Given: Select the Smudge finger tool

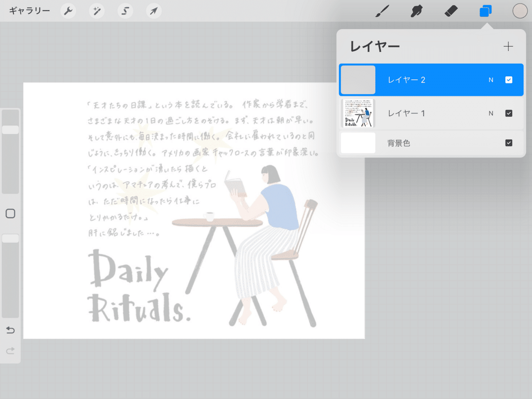Looking at the screenshot, I should point(415,11).
